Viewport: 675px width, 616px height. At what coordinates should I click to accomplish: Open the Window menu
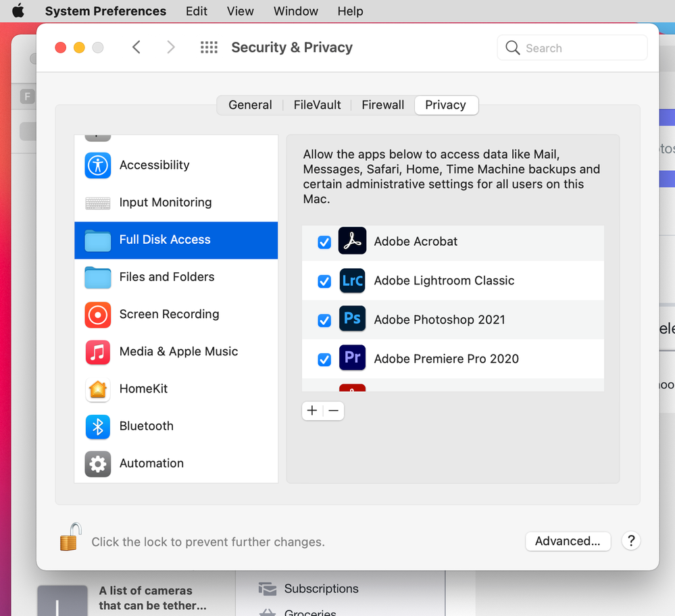pos(296,11)
